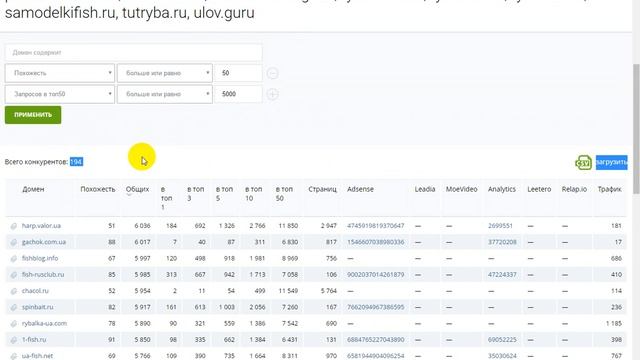Add a filter row with the plus icon
640x360 pixels.
[x=272, y=94]
